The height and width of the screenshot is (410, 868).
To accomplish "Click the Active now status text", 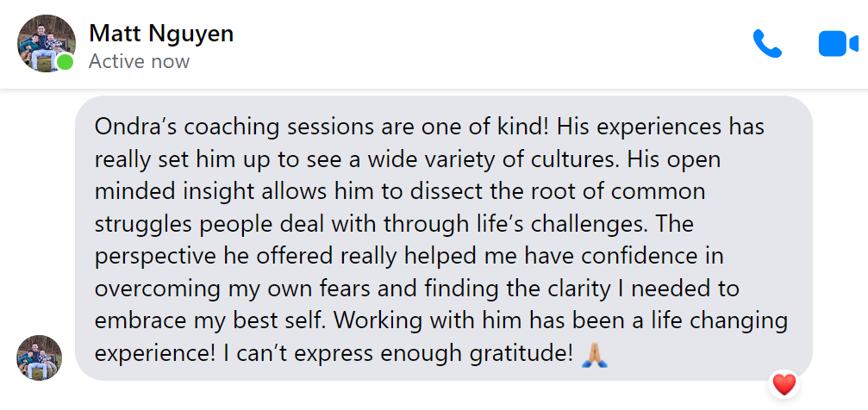I will pyautogui.click(x=139, y=61).
